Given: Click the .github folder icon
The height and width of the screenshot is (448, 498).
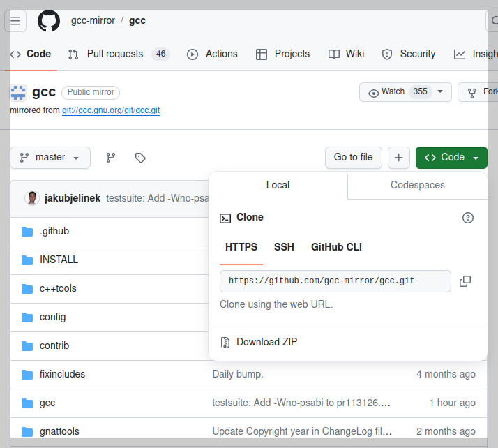Looking at the screenshot, I should click(27, 232).
